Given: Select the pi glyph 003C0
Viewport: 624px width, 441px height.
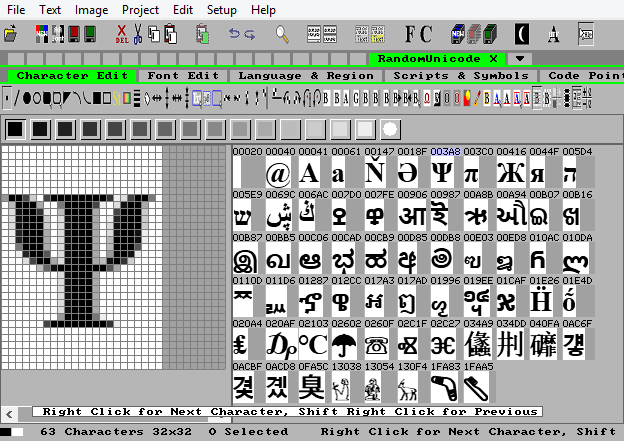Looking at the screenshot, I should point(472,173).
